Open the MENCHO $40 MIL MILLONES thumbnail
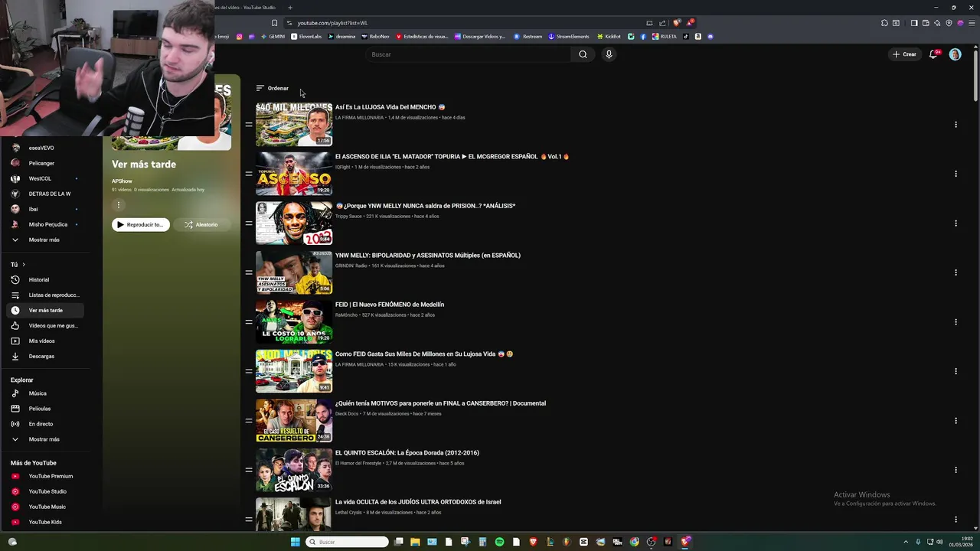Viewport: 980px width, 551px height. click(294, 124)
